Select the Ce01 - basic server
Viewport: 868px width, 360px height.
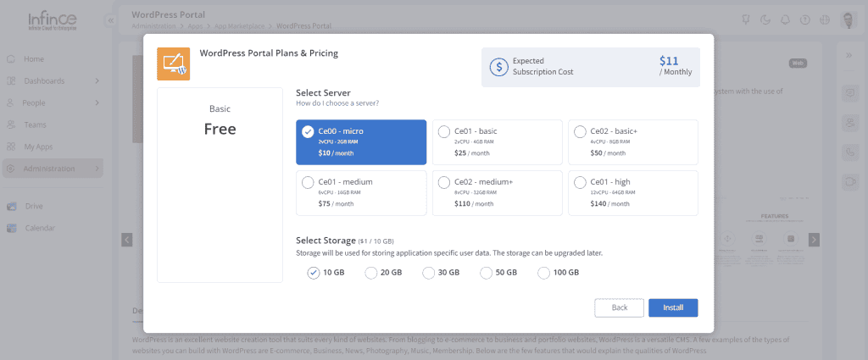click(497, 142)
